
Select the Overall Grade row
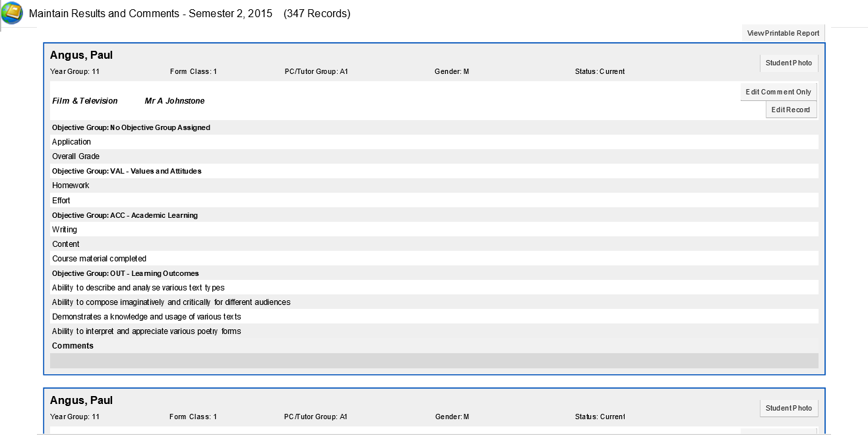(434, 156)
